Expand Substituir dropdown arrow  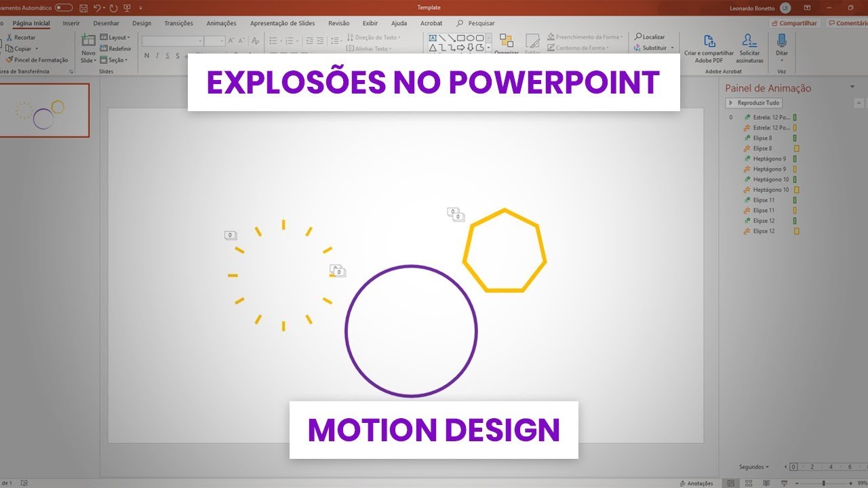672,48
